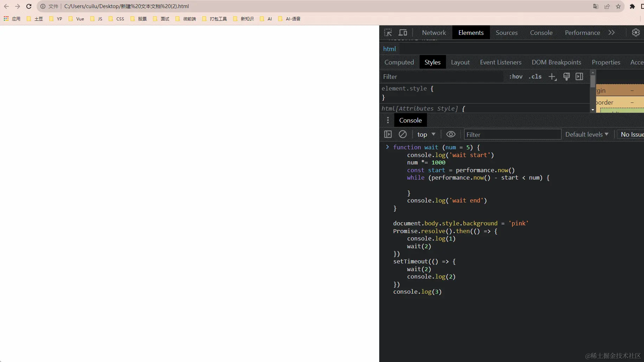Select the drawer Console tab

[x=410, y=120]
